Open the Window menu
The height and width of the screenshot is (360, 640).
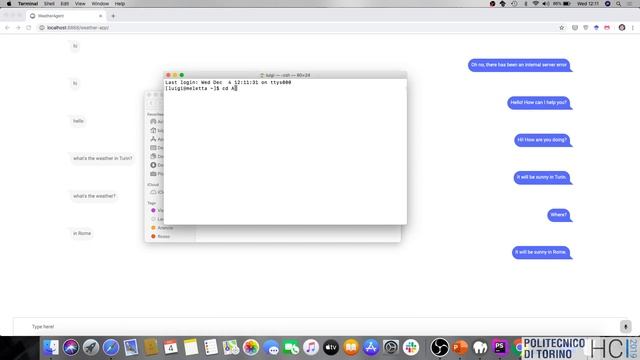100,4
